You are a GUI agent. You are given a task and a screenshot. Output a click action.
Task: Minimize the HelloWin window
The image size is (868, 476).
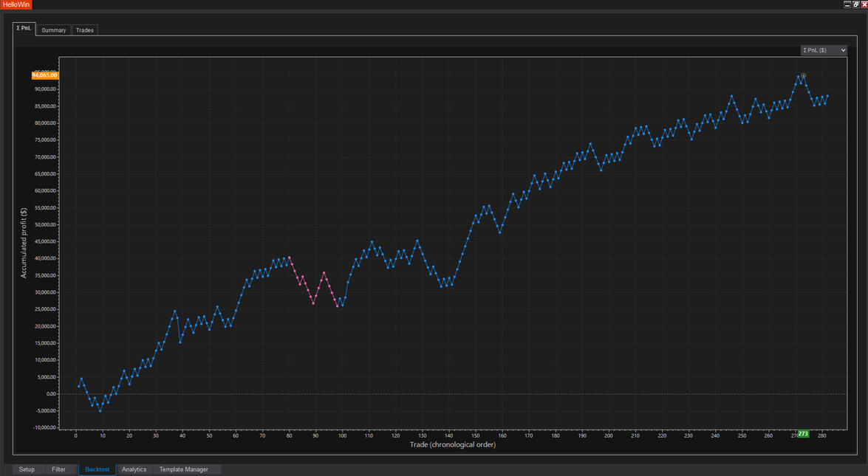tap(847, 4)
